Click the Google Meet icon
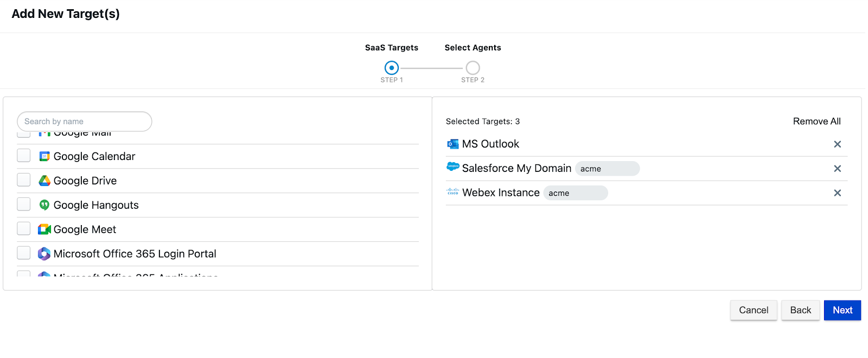Image resolution: width=868 pixels, height=358 pixels. pyautogui.click(x=44, y=229)
